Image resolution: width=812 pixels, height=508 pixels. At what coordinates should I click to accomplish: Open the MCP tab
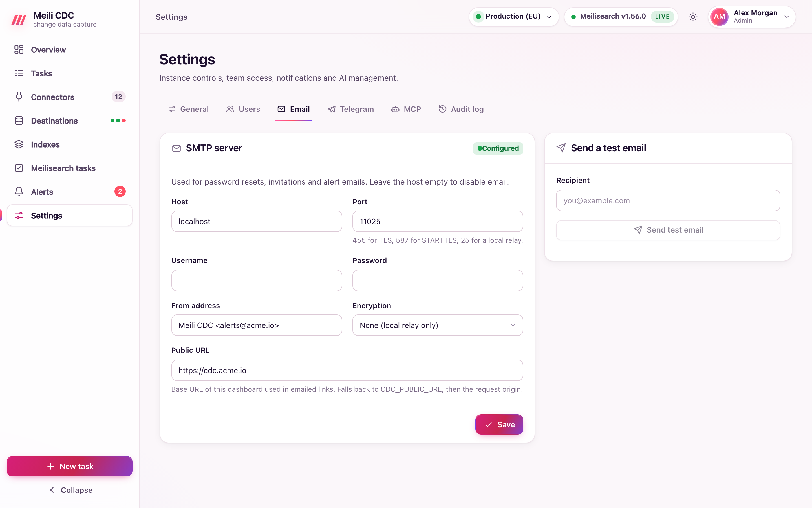pos(406,109)
